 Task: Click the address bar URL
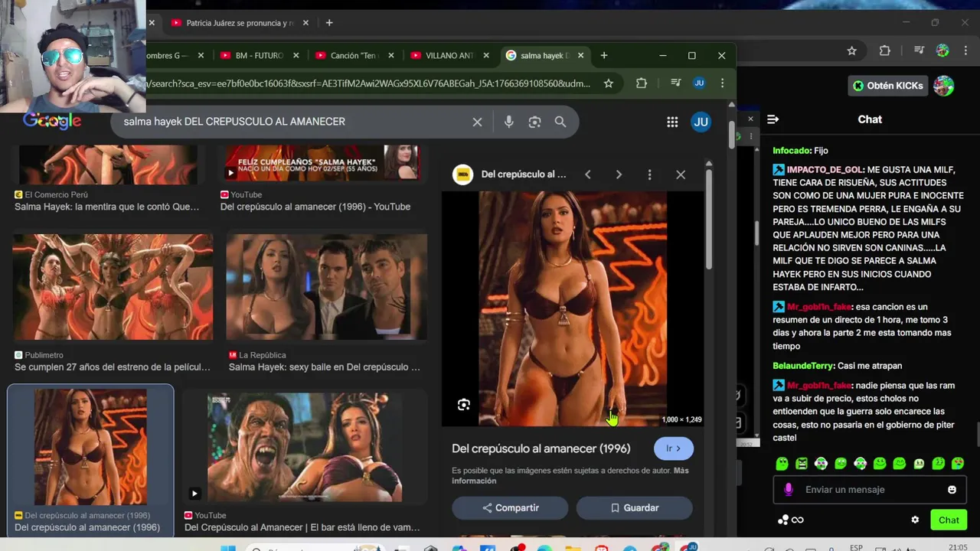(x=369, y=83)
